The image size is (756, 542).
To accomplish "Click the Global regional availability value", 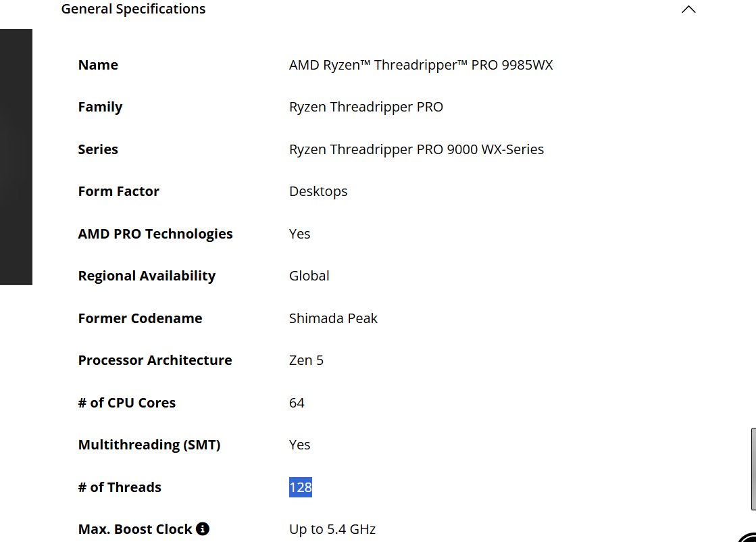I will 309,276.
